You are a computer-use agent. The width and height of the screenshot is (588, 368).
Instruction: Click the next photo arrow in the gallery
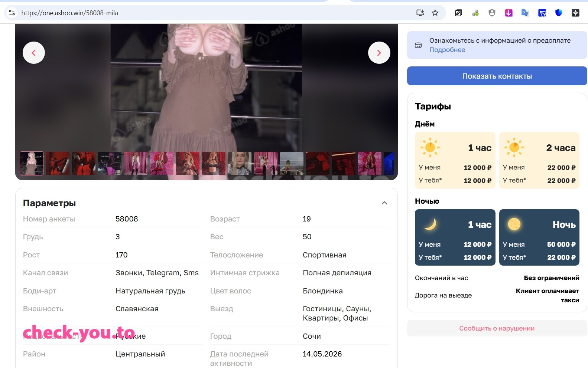click(379, 53)
